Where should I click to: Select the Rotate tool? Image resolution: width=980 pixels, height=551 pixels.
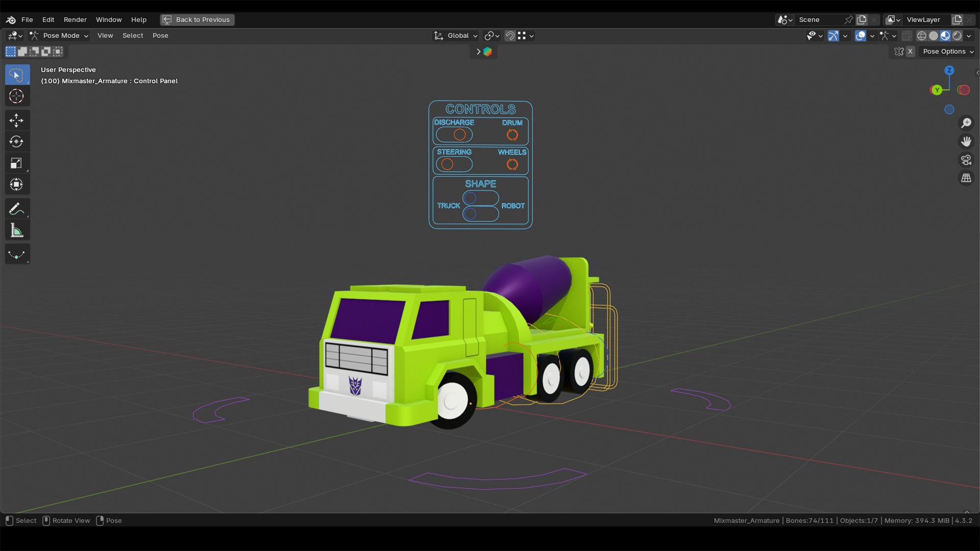[17, 141]
